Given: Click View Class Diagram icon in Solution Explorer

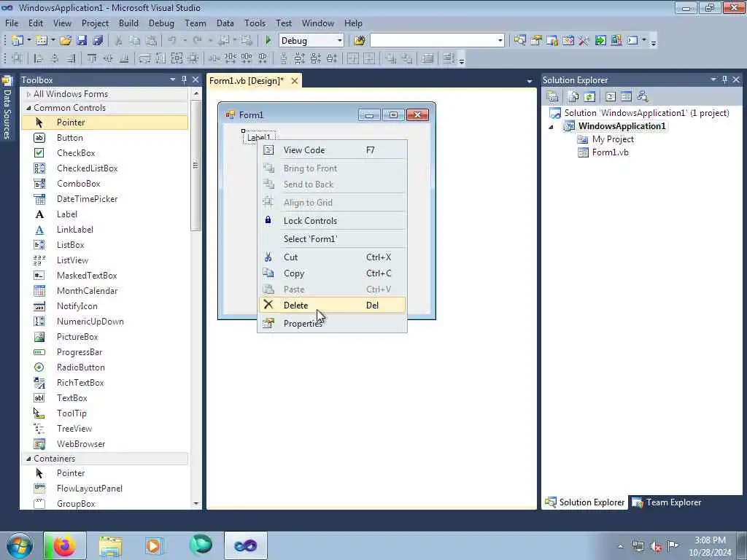Looking at the screenshot, I should (642, 97).
